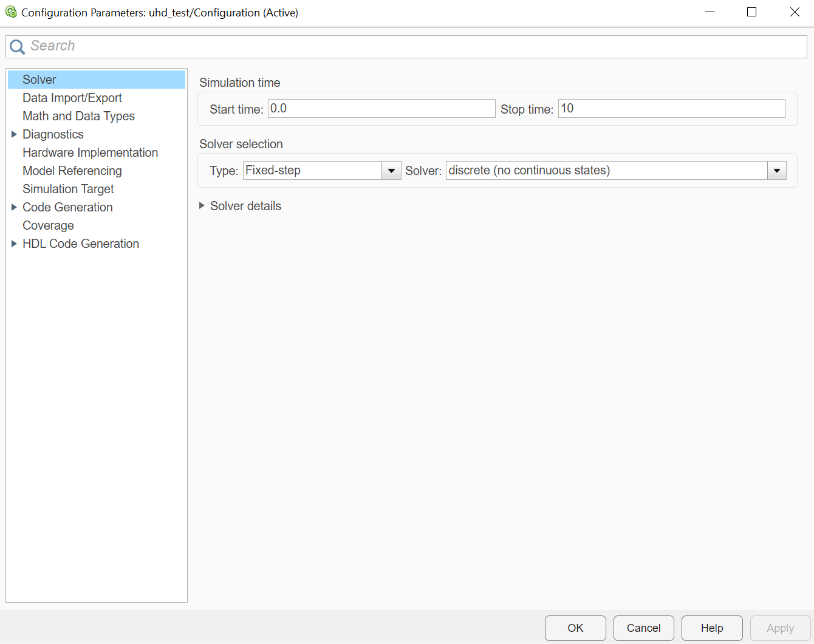Open the Simulation Target pane
Image resolution: width=814 pixels, height=644 pixels.
pyautogui.click(x=68, y=189)
